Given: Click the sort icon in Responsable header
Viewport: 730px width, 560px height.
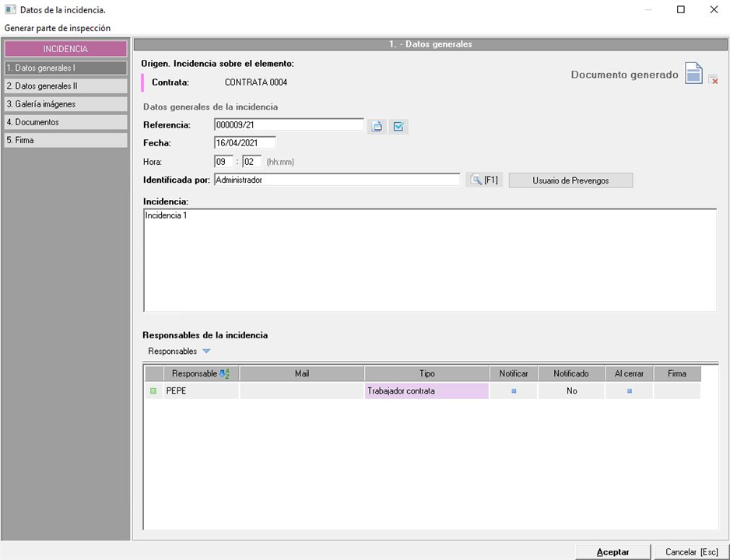Looking at the screenshot, I should [x=225, y=374].
